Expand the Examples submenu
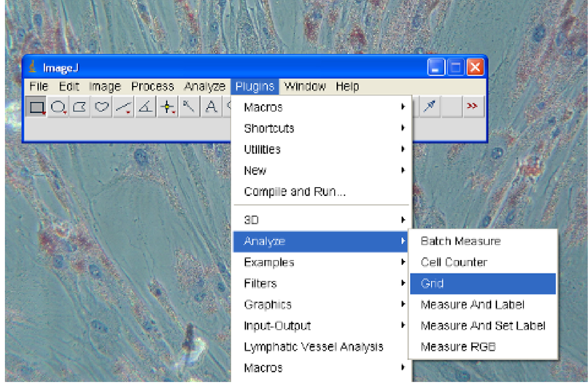The width and height of the screenshot is (588, 385). click(x=322, y=262)
